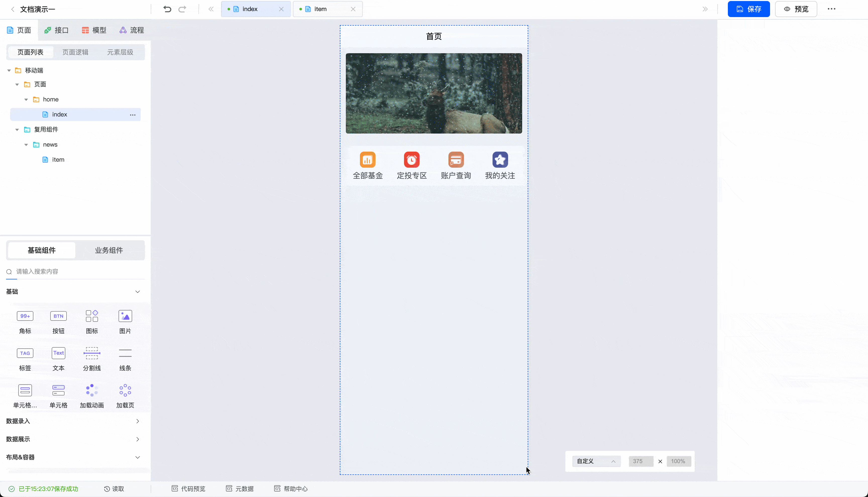Collapse the 布局&容器 section
Viewport: 868px width, 497px height.
pyautogui.click(x=137, y=457)
